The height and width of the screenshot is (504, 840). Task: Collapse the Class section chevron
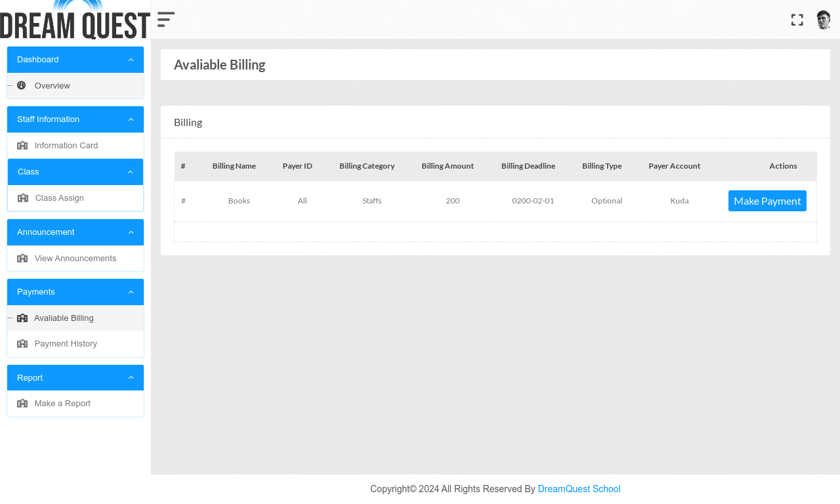pos(130,172)
